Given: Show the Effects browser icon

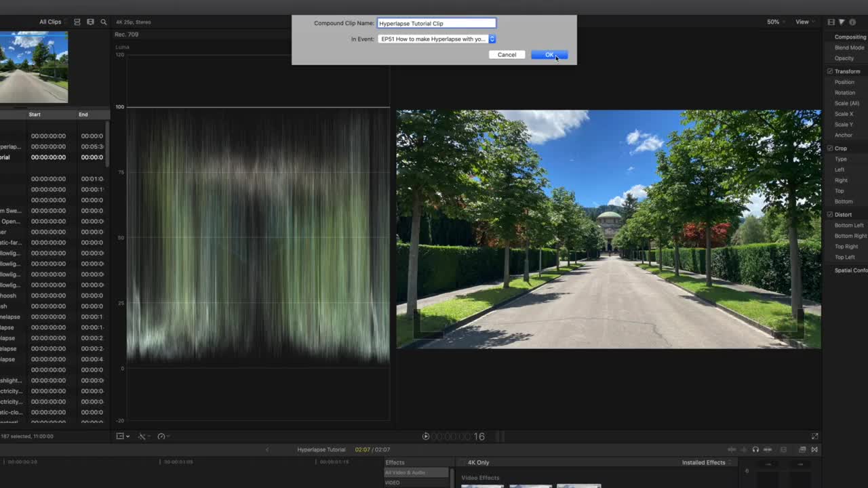Looking at the screenshot, I should coord(803,449).
